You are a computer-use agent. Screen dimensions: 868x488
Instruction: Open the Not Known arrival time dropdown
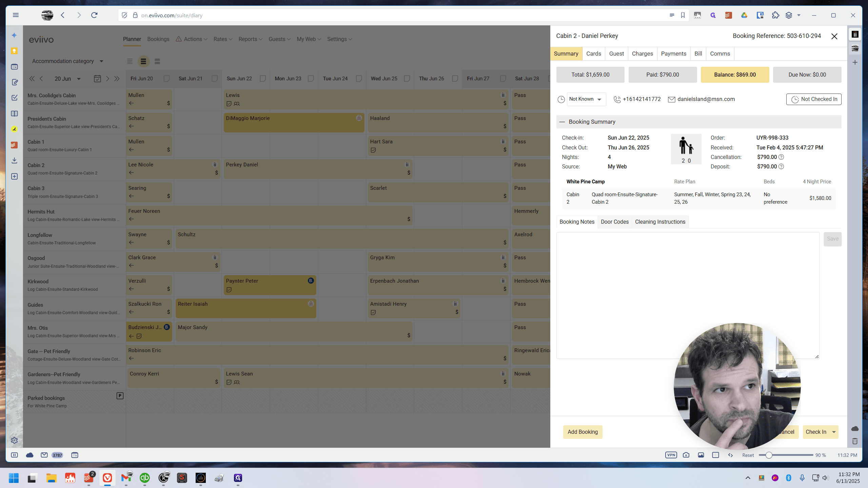coord(586,99)
